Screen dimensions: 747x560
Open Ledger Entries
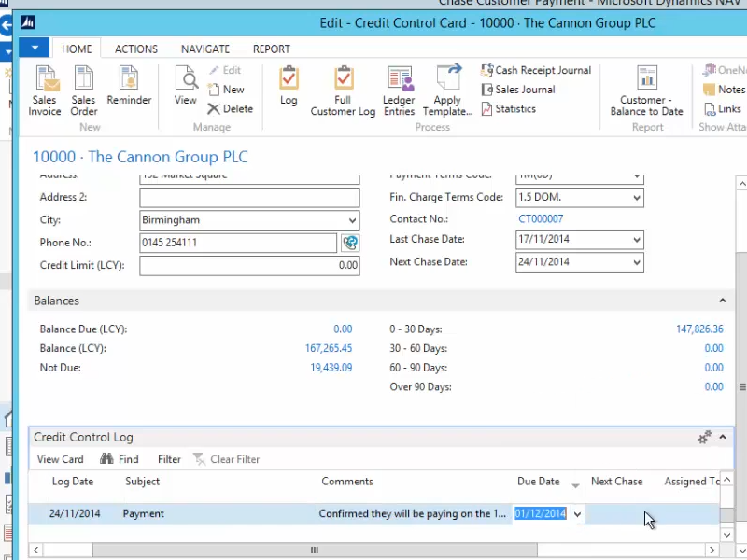pyautogui.click(x=400, y=91)
